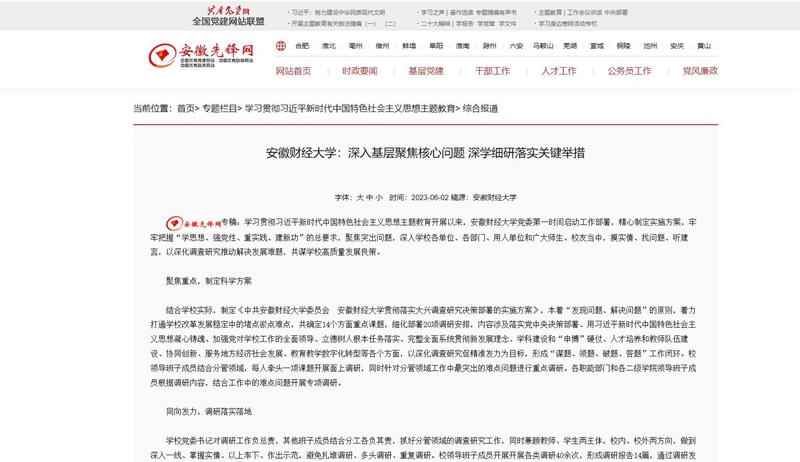Viewport: 800px width, 462px height.
Task: Click 综合报道 breadcrumb link
Action: tap(480, 108)
